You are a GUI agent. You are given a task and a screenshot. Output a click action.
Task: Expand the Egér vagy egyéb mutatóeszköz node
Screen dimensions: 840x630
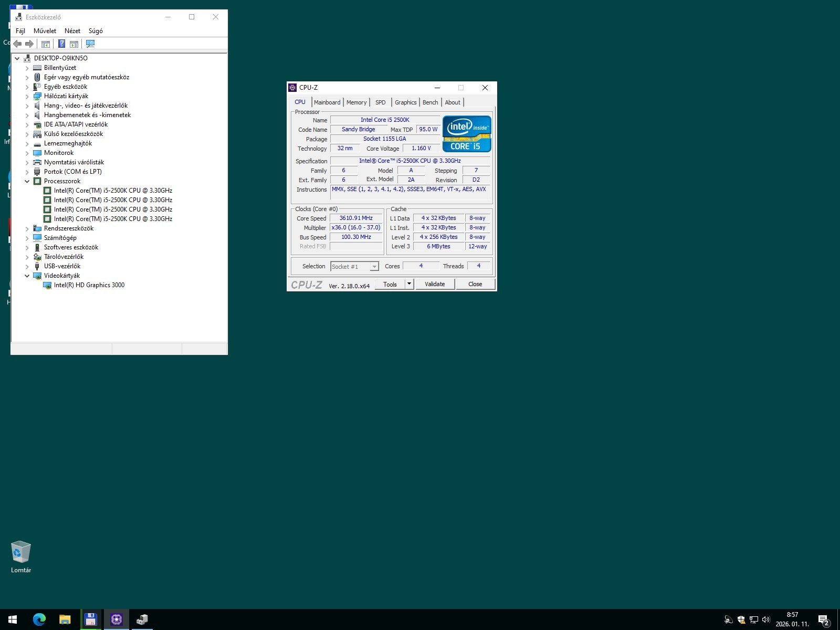coord(27,77)
